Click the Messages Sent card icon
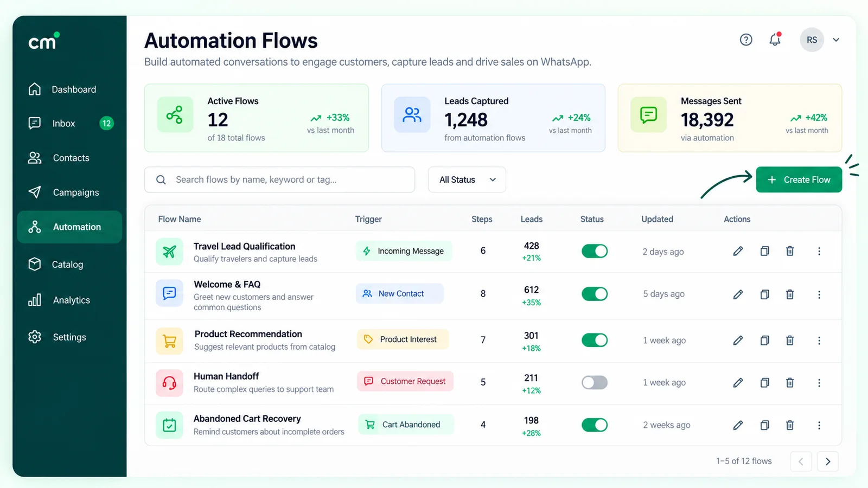 tap(648, 114)
